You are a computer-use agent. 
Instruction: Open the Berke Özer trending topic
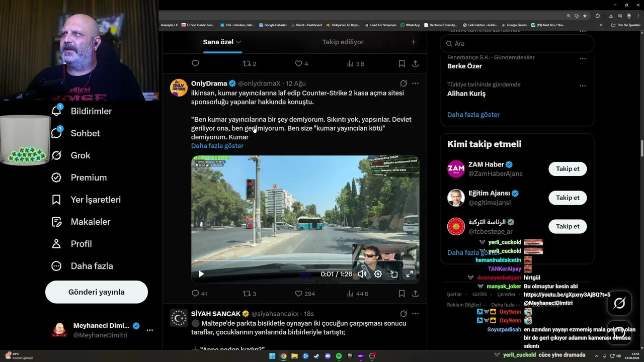click(464, 66)
